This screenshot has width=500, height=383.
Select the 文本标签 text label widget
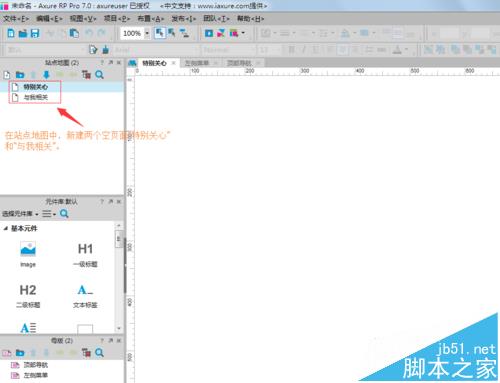pos(85,296)
